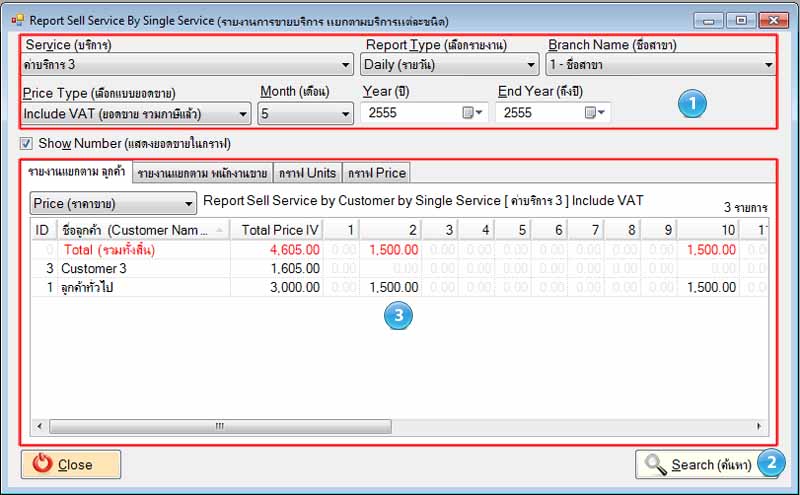Click the power icon on the Close button
Image resolution: width=800 pixels, height=495 pixels.
click(41, 464)
